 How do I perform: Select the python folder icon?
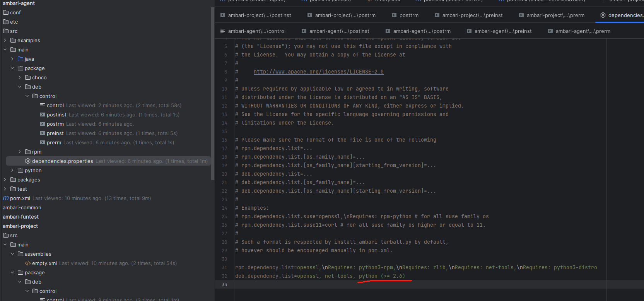(20, 170)
